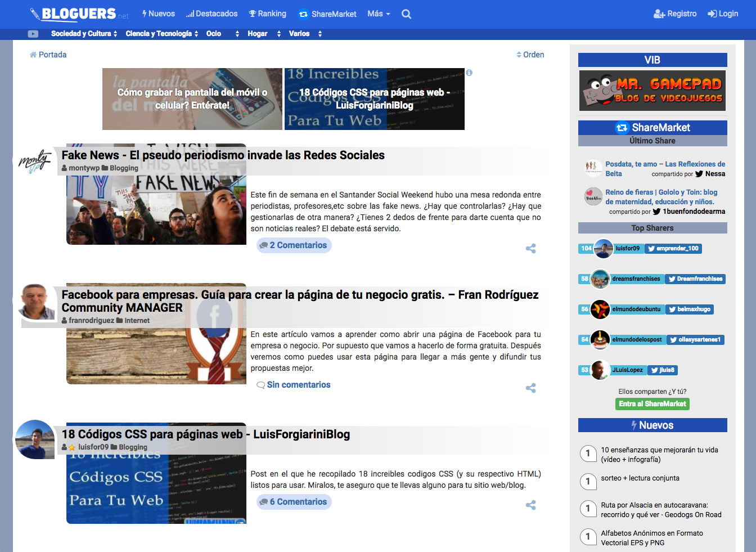Click the Login link

tap(723, 14)
